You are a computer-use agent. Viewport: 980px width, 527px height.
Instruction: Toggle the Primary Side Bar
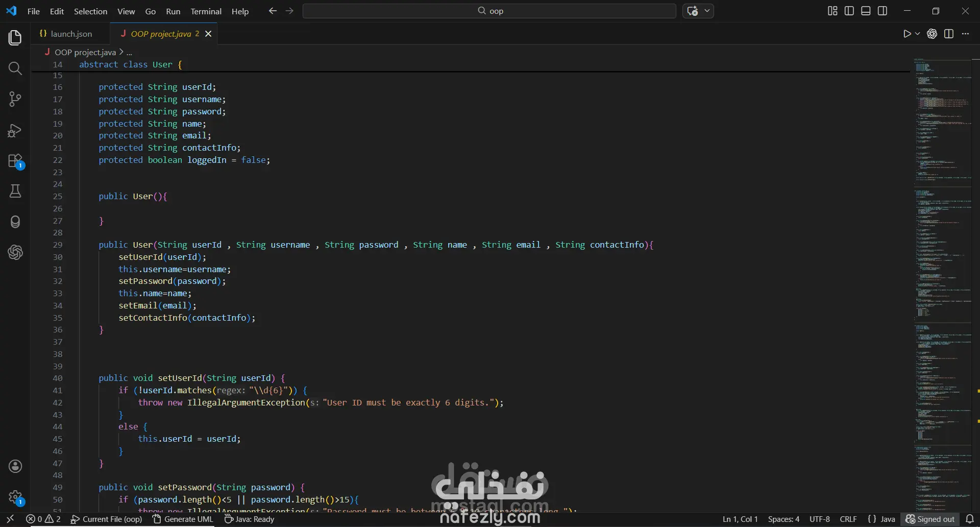click(x=849, y=11)
